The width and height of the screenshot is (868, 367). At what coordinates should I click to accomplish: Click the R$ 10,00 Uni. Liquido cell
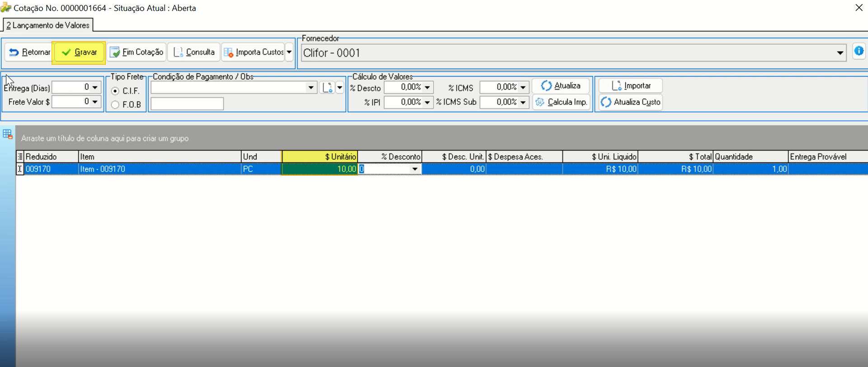pos(600,169)
